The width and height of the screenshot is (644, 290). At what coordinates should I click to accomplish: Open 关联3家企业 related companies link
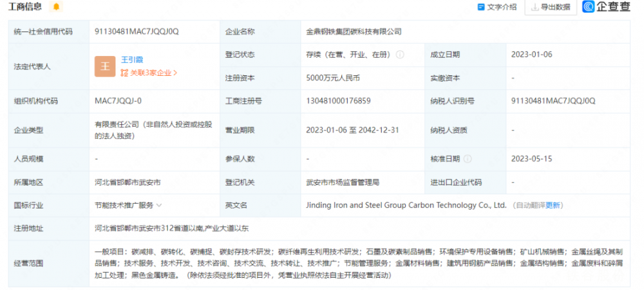(149, 73)
